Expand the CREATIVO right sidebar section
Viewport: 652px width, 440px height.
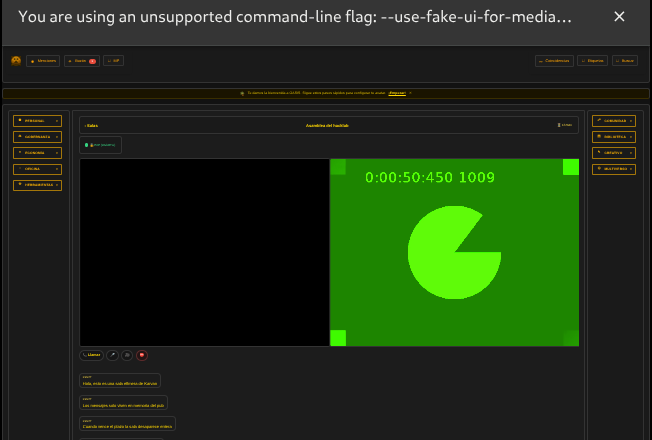pos(614,153)
